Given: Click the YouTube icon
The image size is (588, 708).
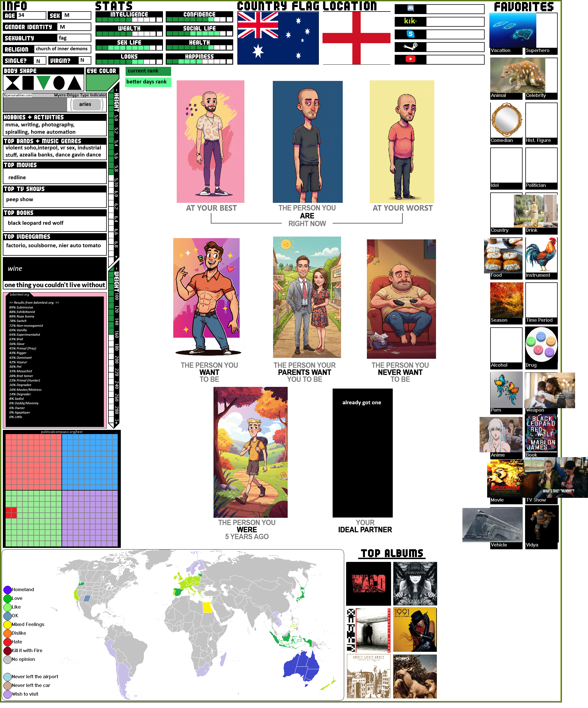Looking at the screenshot, I should pyautogui.click(x=410, y=59).
